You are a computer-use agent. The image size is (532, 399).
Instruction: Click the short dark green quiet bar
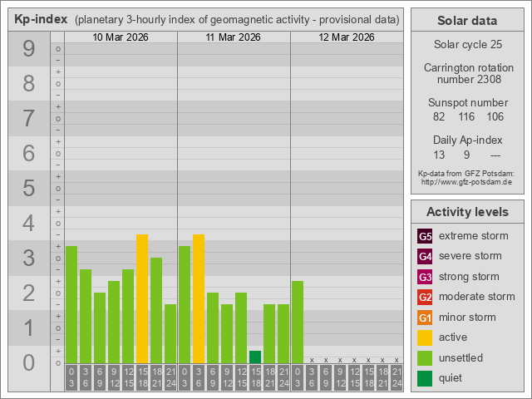coord(255,357)
